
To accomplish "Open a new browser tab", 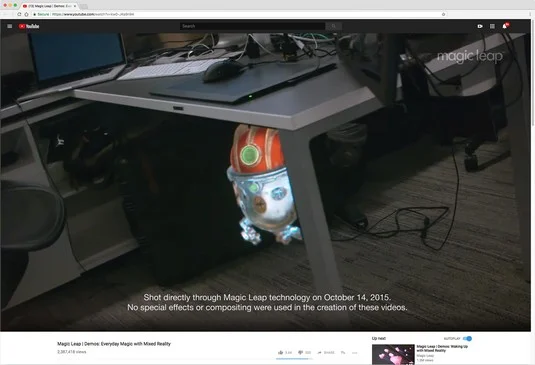I will point(84,6).
